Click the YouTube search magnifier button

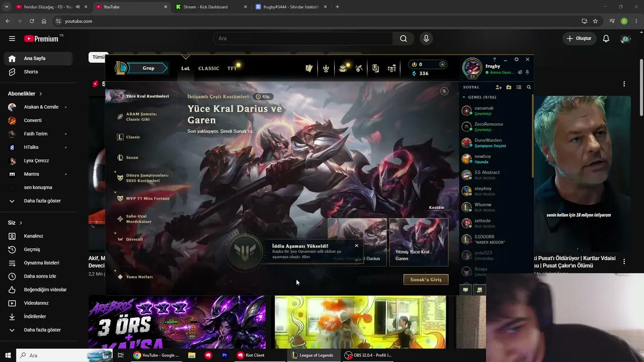(404, 39)
